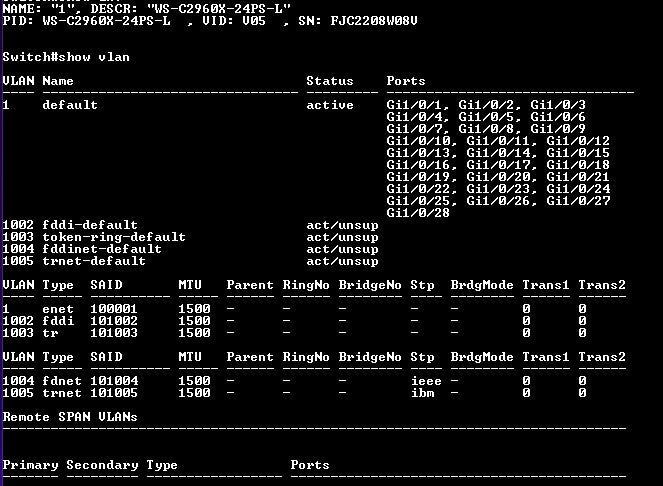Image resolution: width=663 pixels, height=486 pixels.
Task: Click port entry 'Gi1/0/17'
Action: coord(498,165)
